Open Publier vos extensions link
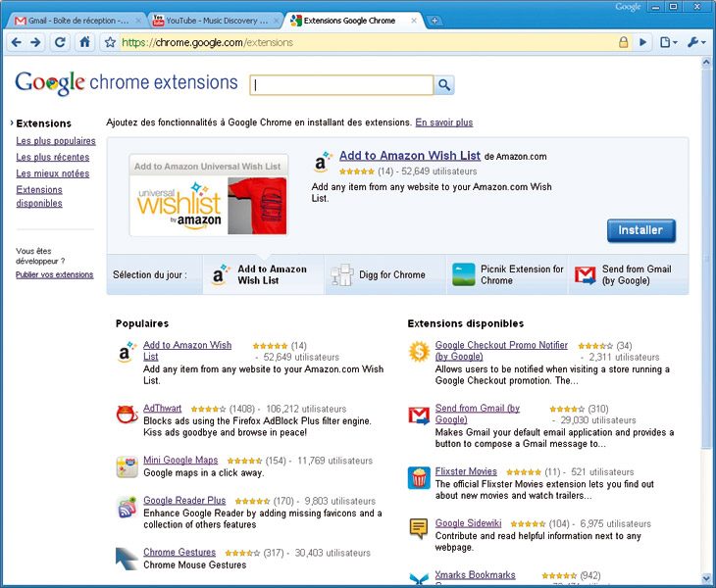Image resolution: width=716 pixels, height=588 pixels. pyautogui.click(x=54, y=274)
